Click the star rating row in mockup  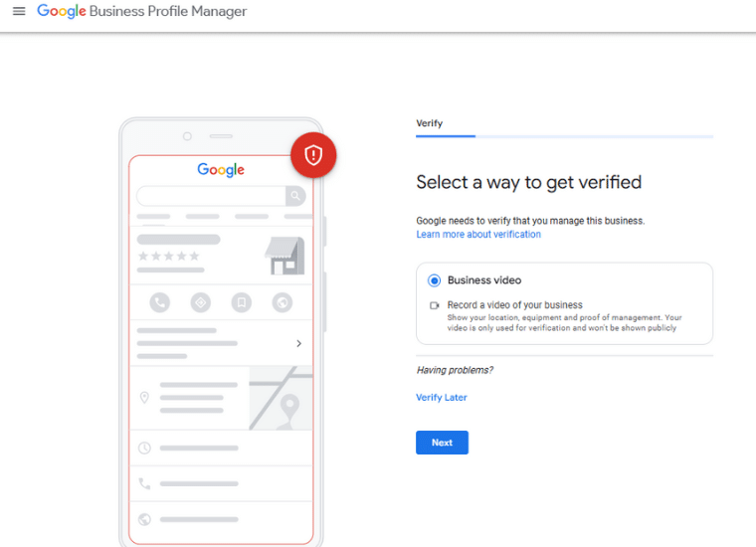tap(169, 256)
